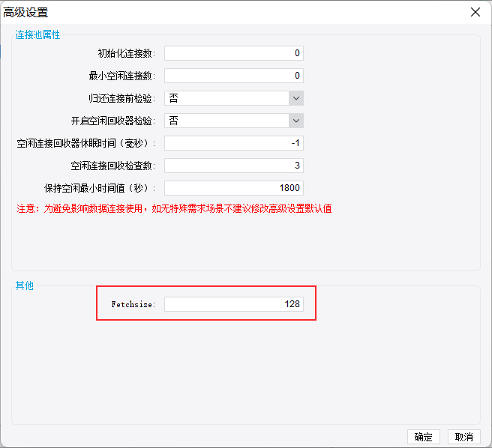Click the 保持空闲最小时间值（秒） label

click(x=100, y=189)
